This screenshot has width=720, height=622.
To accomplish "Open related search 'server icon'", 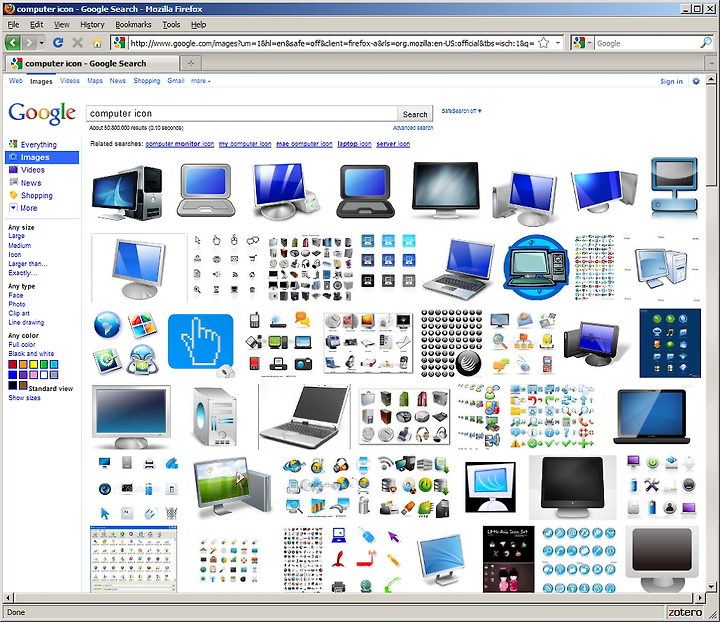I will tap(393, 144).
